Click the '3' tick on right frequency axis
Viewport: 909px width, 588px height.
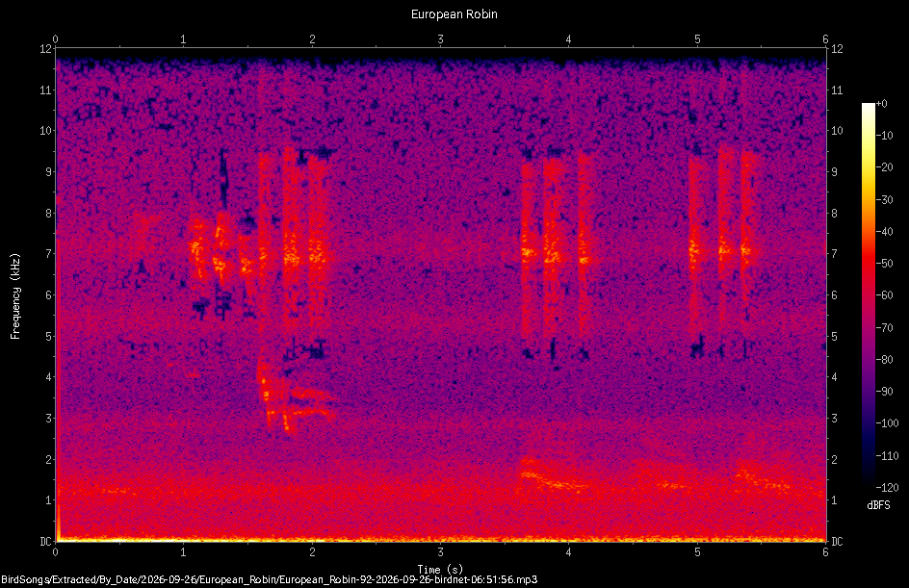coord(835,419)
